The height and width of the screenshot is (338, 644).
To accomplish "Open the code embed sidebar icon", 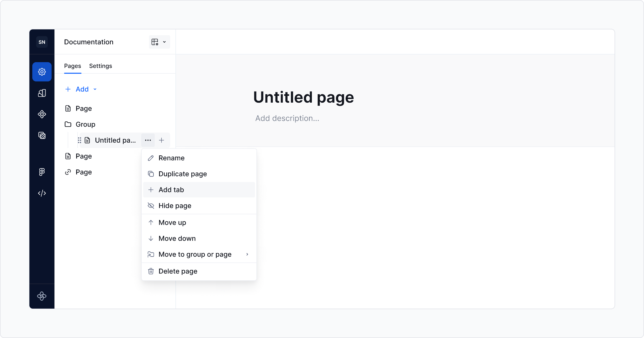I will (42, 193).
